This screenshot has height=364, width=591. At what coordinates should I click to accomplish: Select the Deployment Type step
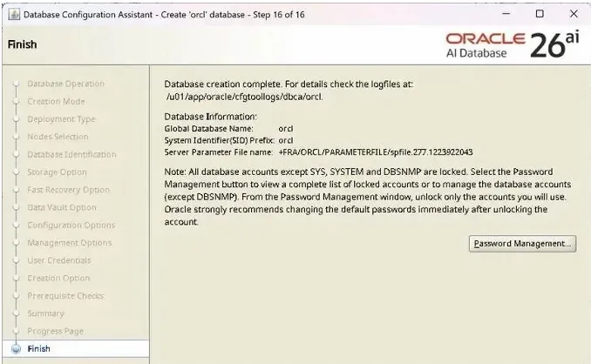coord(61,119)
